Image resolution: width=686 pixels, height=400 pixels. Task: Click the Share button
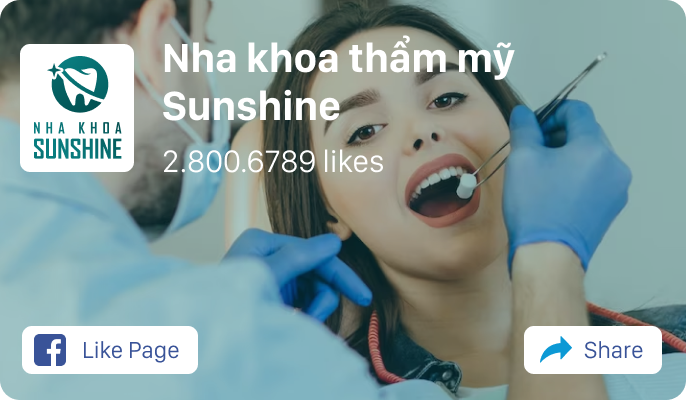pyautogui.click(x=593, y=350)
